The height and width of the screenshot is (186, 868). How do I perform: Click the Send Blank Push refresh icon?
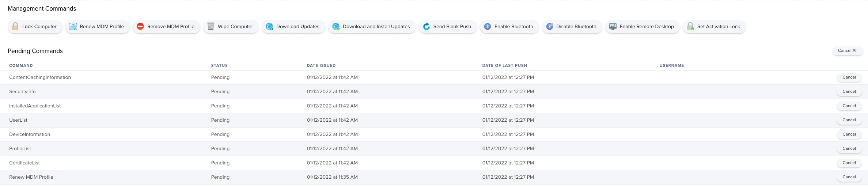pyautogui.click(x=427, y=26)
